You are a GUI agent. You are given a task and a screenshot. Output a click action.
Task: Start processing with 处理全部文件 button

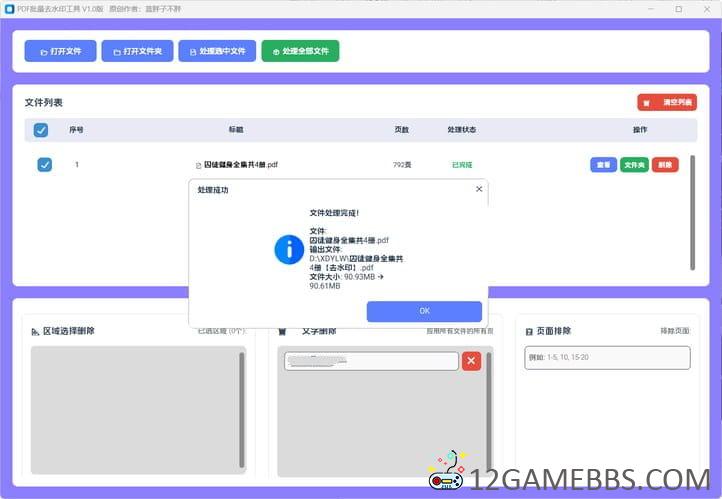300,51
